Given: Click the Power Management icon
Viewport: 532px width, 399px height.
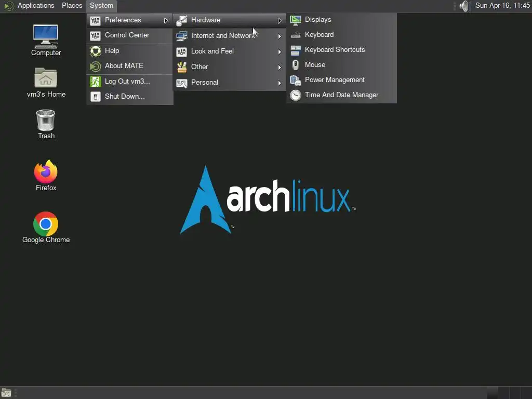Looking at the screenshot, I should [296, 81].
